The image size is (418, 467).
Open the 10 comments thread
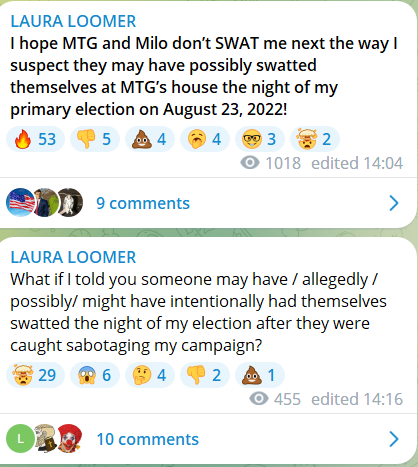pos(148,439)
